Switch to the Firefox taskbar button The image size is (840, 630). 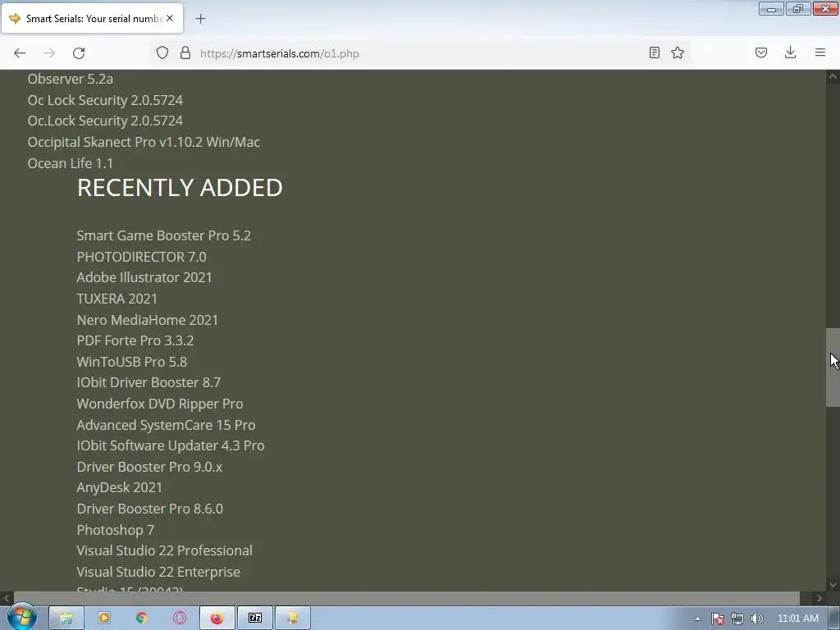(x=217, y=619)
